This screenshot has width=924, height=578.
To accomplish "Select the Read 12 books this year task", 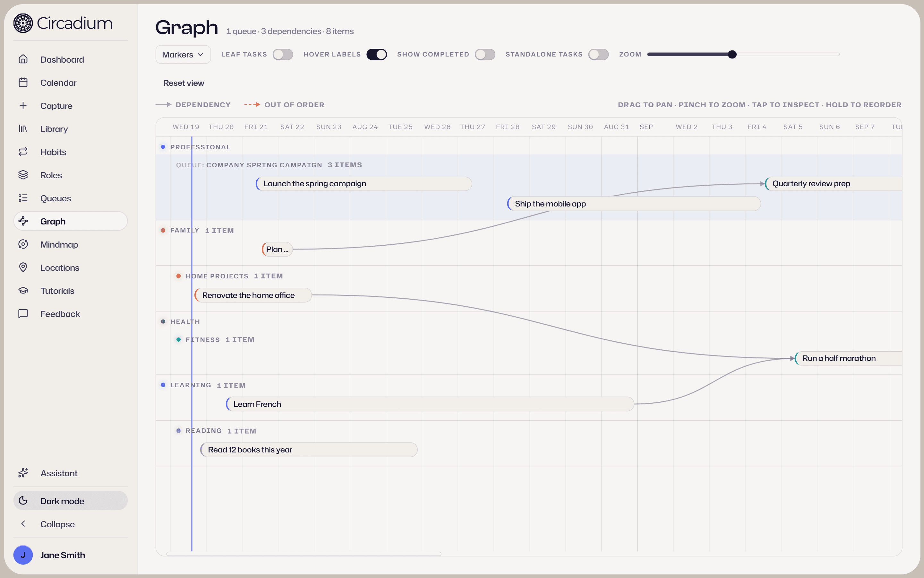I will 309,450.
